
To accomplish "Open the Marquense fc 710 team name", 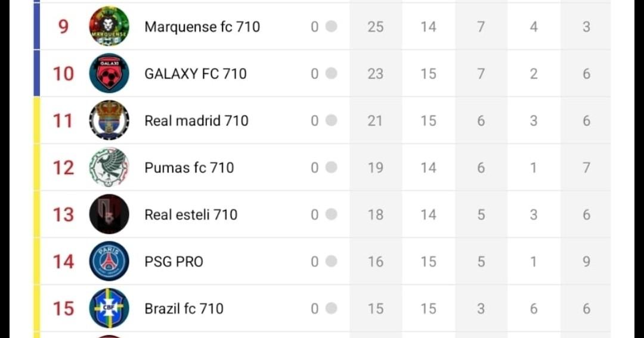I will 202,27.
